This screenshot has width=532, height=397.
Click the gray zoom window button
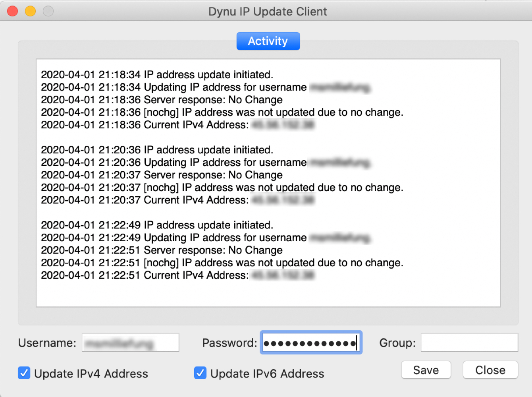[x=48, y=11]
